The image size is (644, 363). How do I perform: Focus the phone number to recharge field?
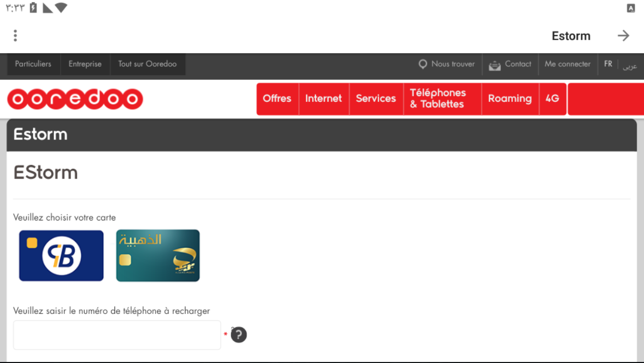117,335
